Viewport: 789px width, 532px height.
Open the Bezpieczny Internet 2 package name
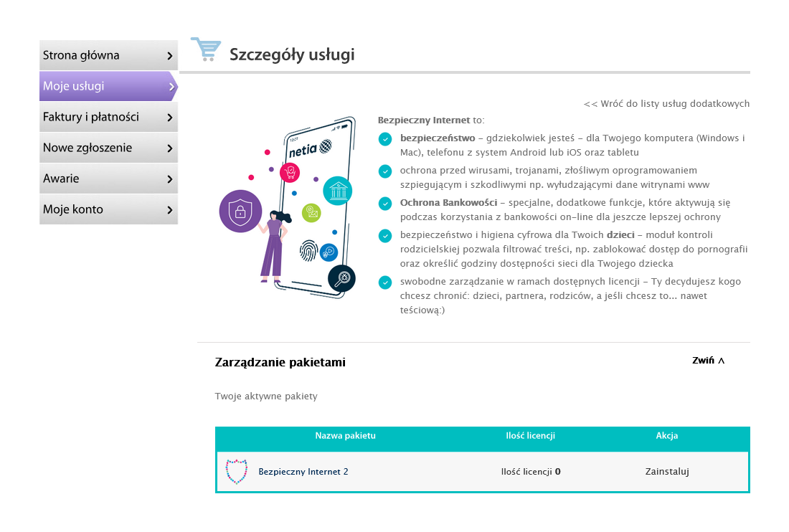click(303, 472)
